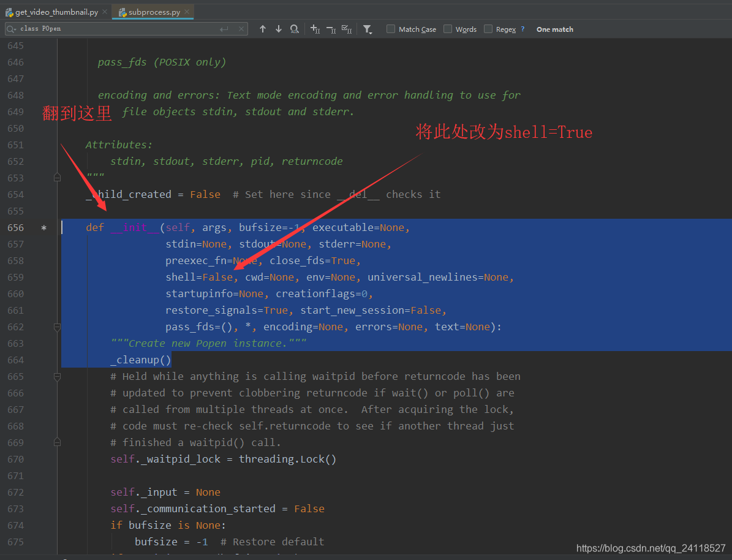Click 'universal_newlines=None' parameter

click(x=438, y=278)
